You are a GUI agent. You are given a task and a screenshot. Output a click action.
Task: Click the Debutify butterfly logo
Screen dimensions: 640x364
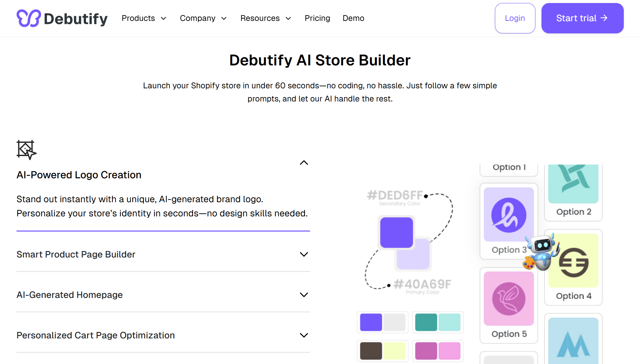click(x=29, y=18)
